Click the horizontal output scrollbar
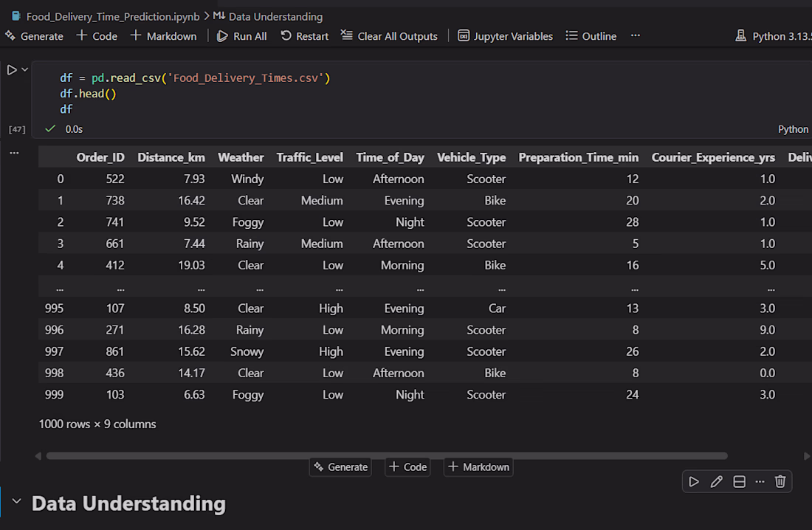Viewport: 812px width, 530px height. 387,456
